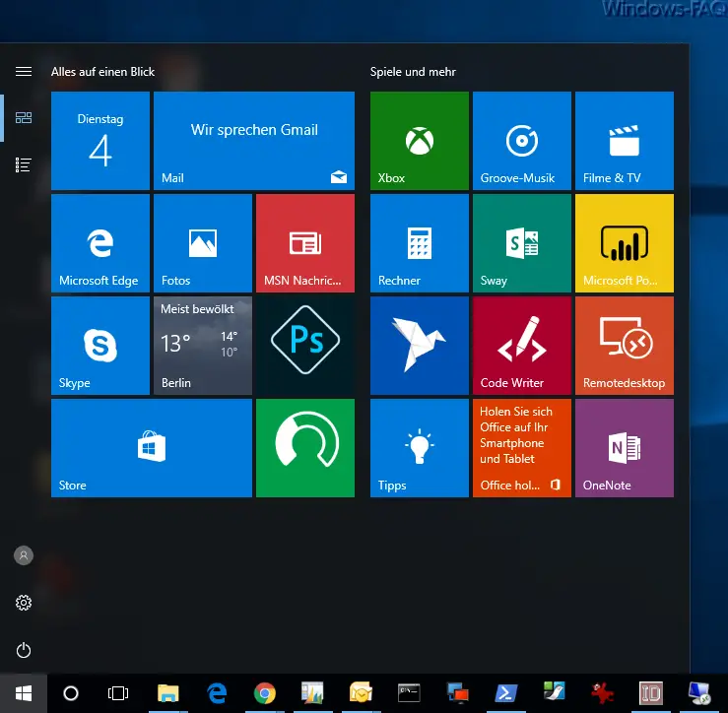
Task: Open Task View on taskbar
Action: (118, 693)
